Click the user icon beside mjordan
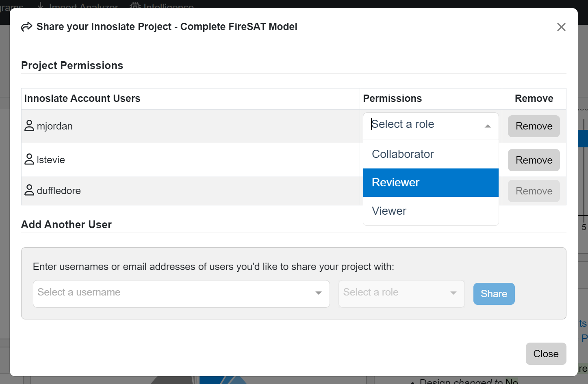This screenshot has width=588, height=384. click(29, 126)
